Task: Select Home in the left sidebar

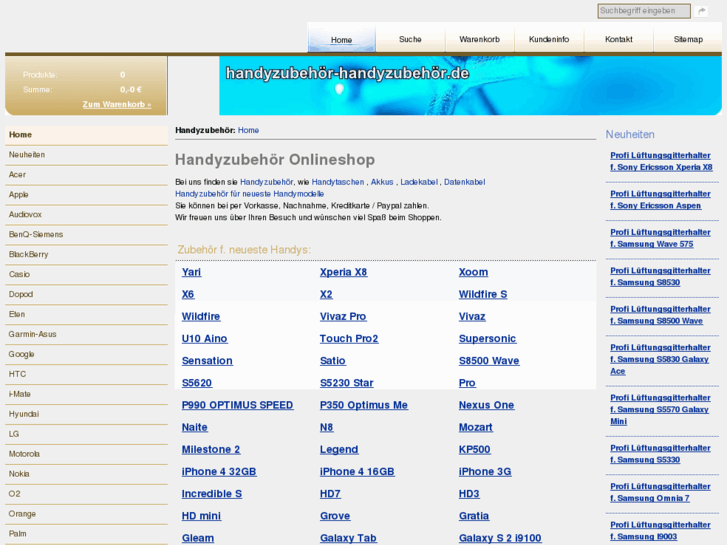Action: click(86, 135)
